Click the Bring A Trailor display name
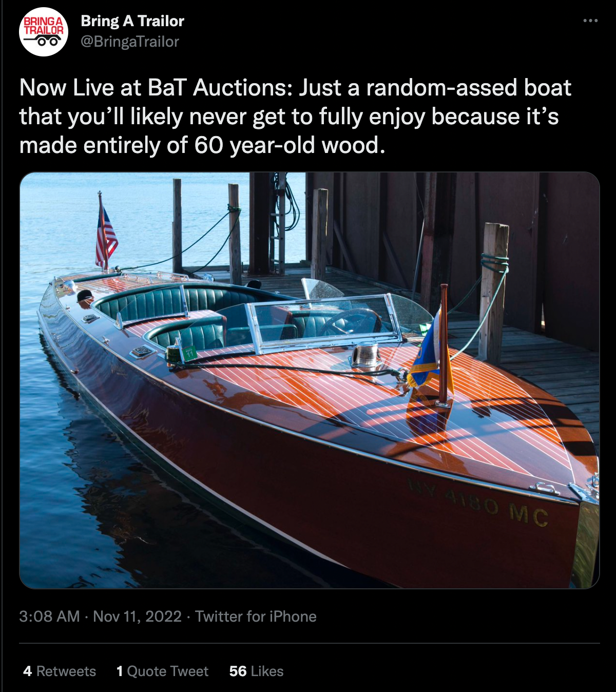Screen dimensions: 616x692 tap(132, 21)
